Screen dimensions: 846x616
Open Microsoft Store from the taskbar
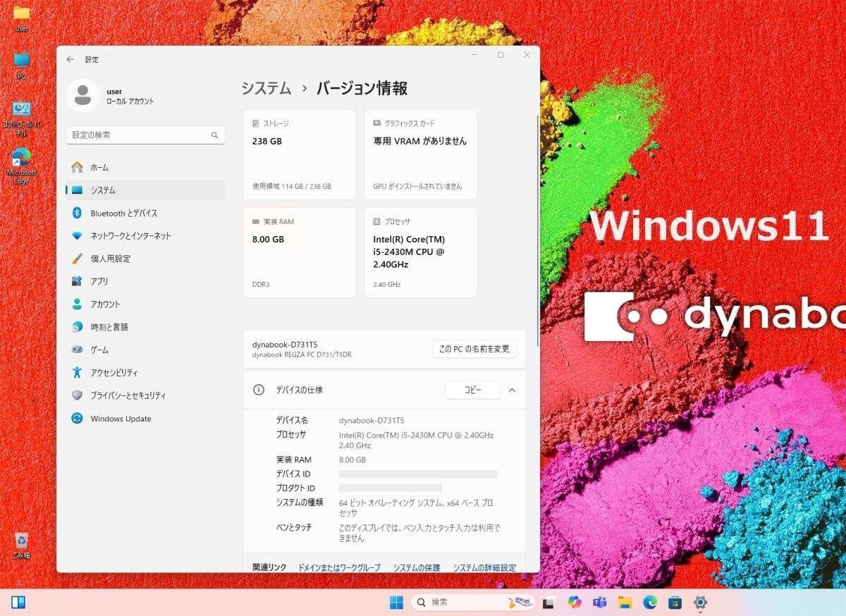pyautogui.click(x=675, y=603)
